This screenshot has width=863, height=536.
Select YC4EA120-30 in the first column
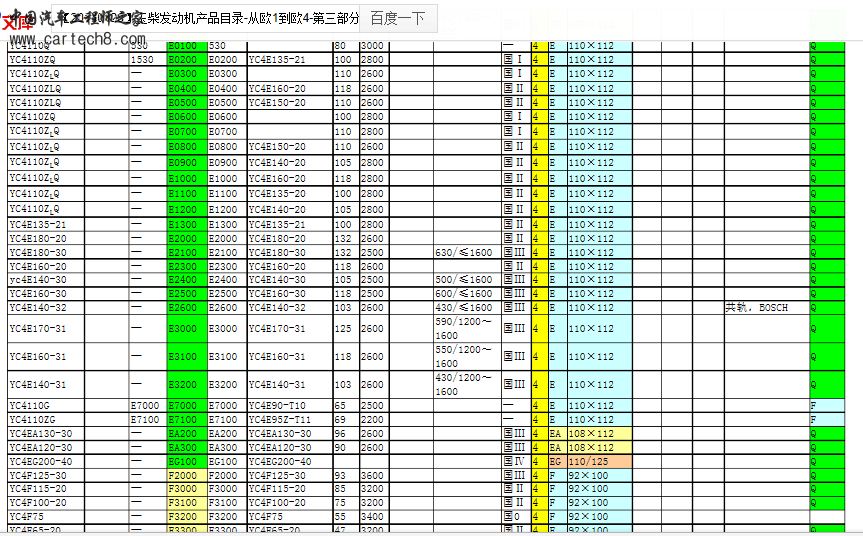coord(46,447)
